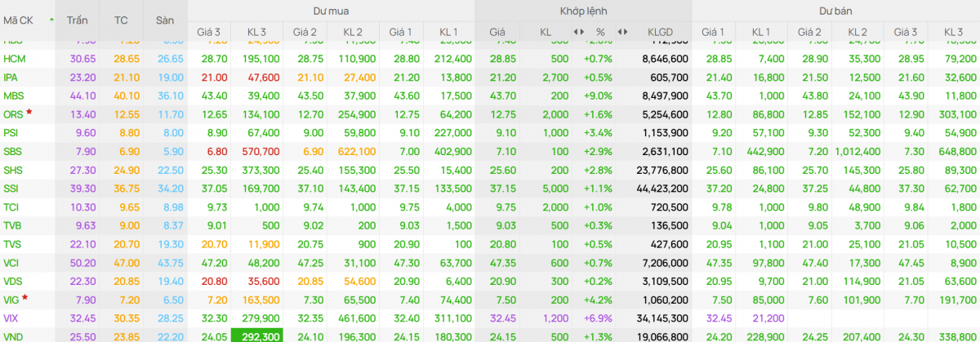The image size is (980, 342).
Task: Click KL 3 header under Dư mua
Action: [x=257, y=32]
